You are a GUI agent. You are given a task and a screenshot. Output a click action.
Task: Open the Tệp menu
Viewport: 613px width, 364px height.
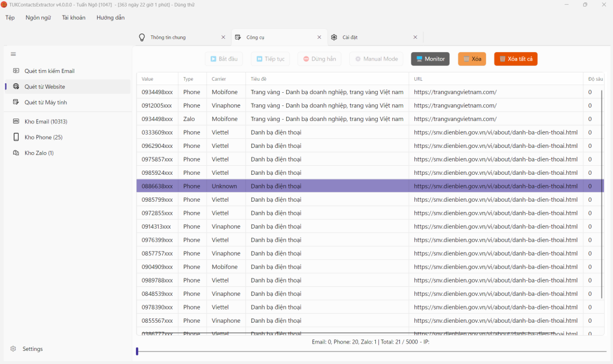[x=10, y=17]
